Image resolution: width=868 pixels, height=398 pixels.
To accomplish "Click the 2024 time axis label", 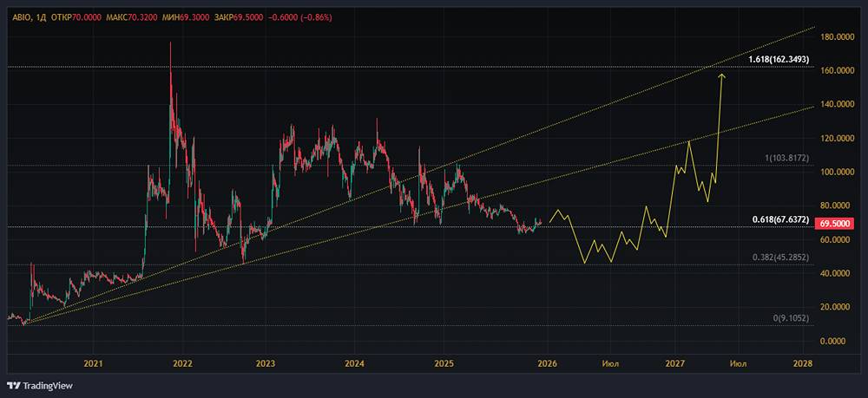I will 354,363.
